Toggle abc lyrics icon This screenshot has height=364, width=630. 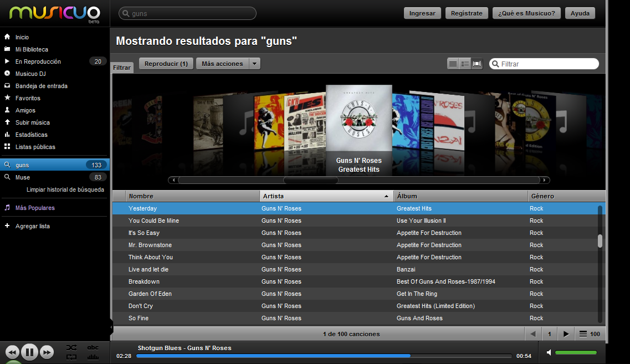tap(93, 347)
